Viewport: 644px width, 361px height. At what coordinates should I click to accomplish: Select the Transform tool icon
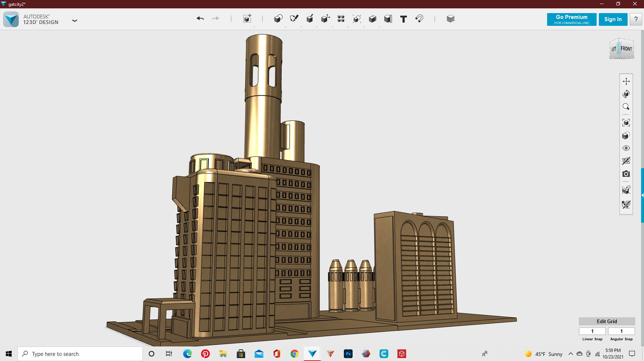pyautogui.click(x=247, y=19)
